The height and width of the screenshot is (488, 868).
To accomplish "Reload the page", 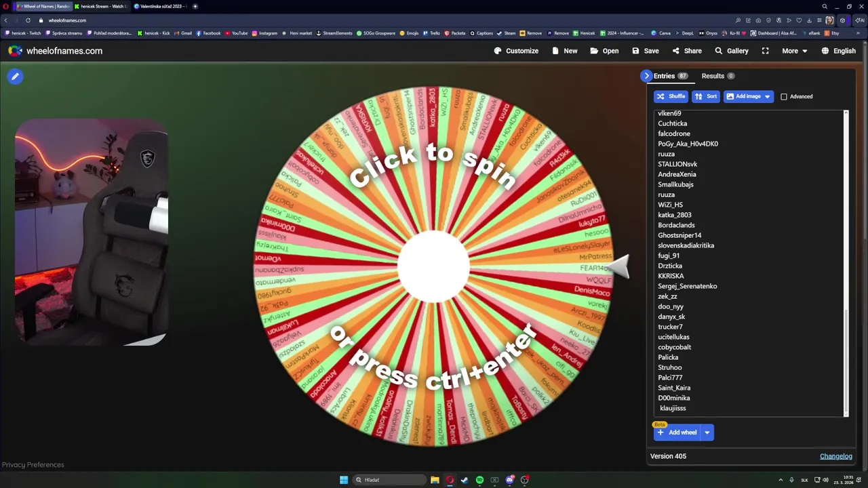I will (28, 20).
